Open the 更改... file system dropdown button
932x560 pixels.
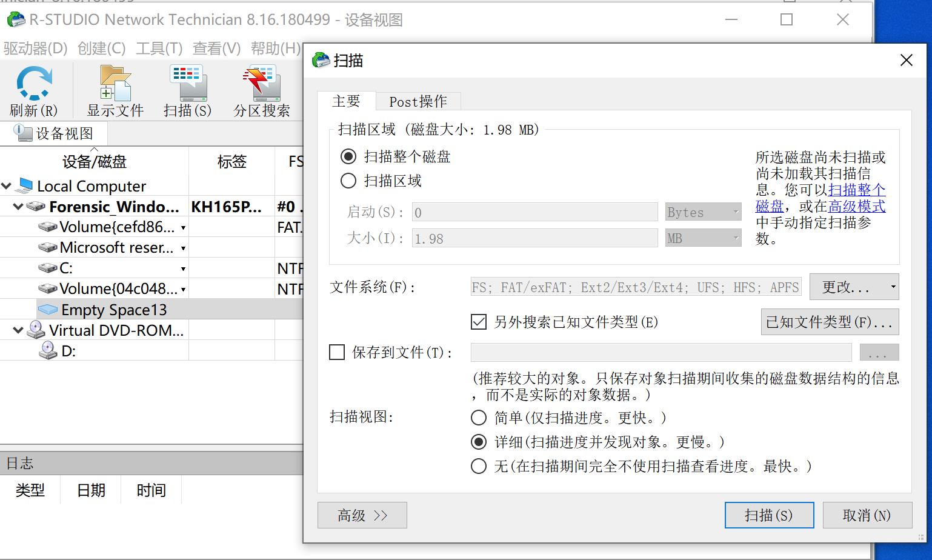click(x=854, y=287)
